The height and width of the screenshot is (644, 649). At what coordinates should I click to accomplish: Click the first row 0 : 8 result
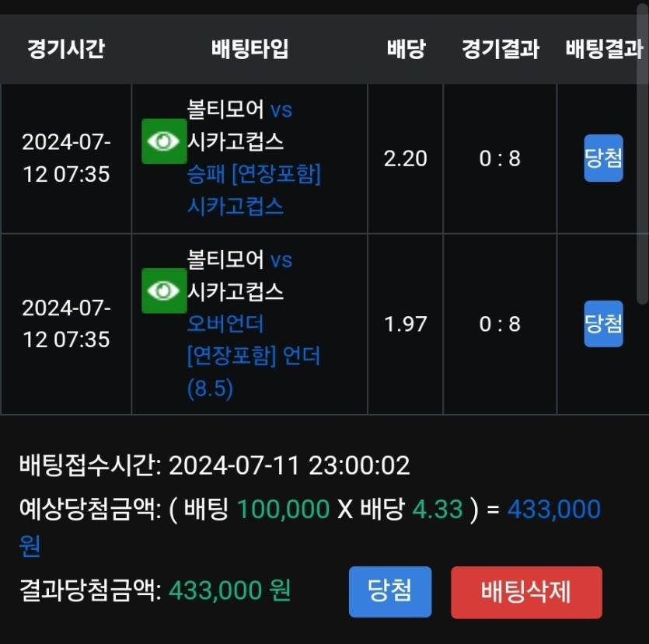[500, 158]
